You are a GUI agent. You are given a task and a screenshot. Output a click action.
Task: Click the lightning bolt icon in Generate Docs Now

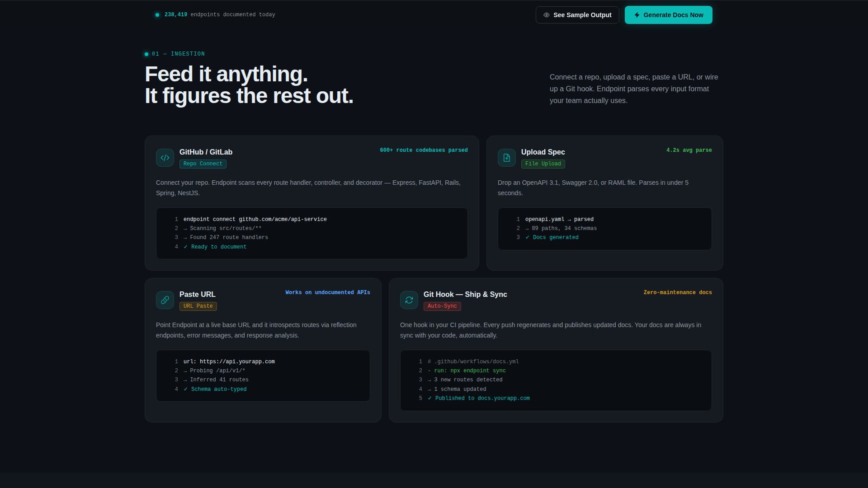click(x=637, y=15)
